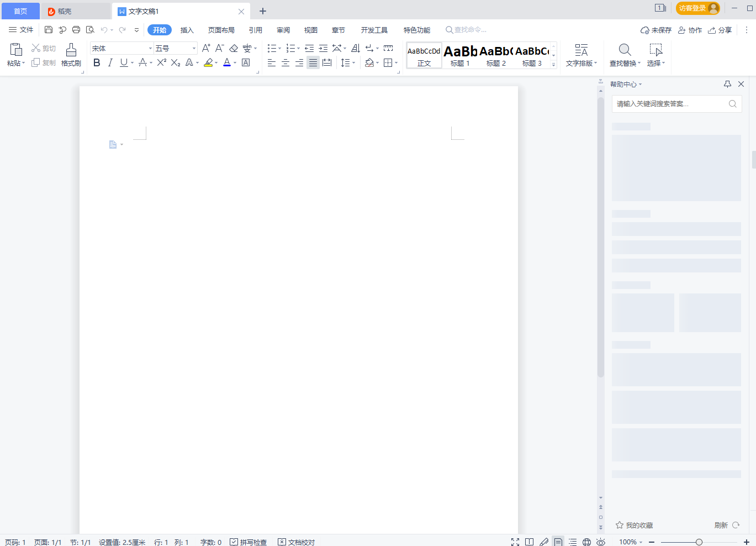756x546 pixels.
Task: Open the Review (审阅) tab
Action: tap(283, 30)
